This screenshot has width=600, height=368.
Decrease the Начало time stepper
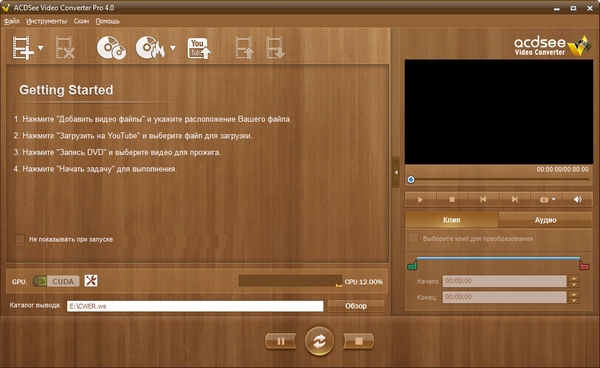point(574,284)
